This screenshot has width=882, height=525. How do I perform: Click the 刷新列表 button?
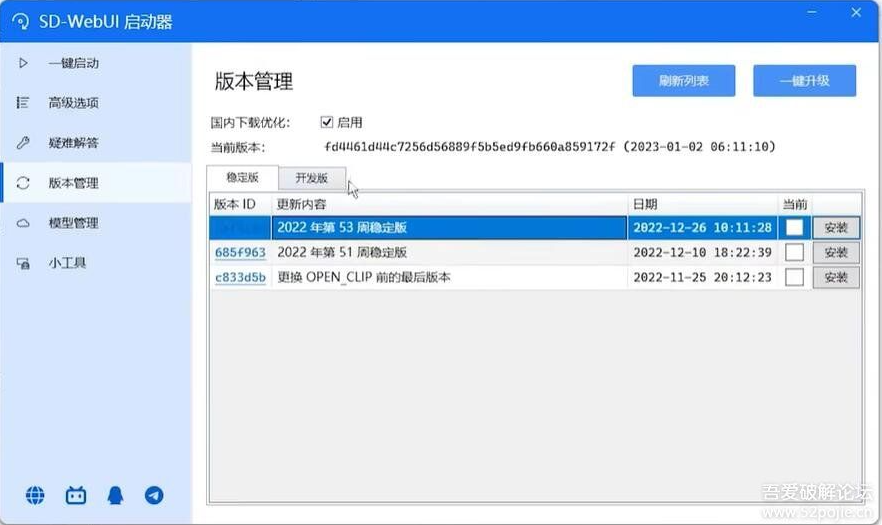pyautogui.click(x=683, y=80)
